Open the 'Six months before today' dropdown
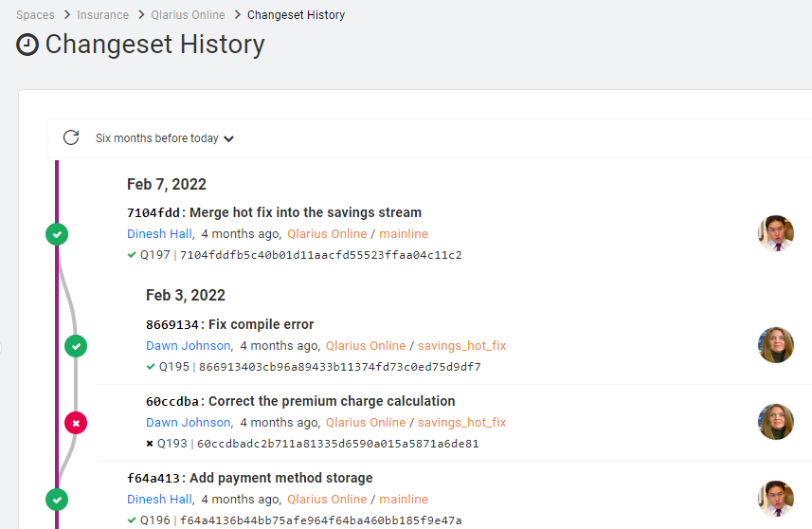 coord(164,138)
